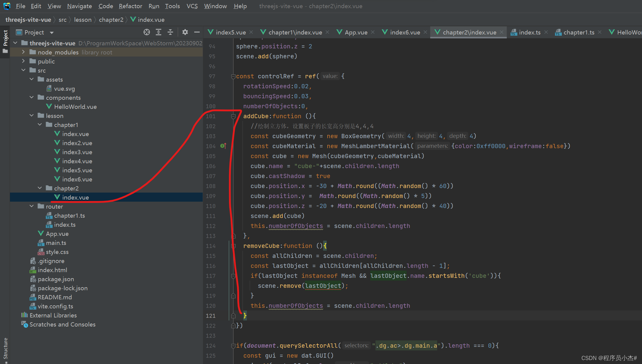642x364 pixels.
Task: Click the chapter2 breadcrumb in navigation bar
Action: point(111,20)
